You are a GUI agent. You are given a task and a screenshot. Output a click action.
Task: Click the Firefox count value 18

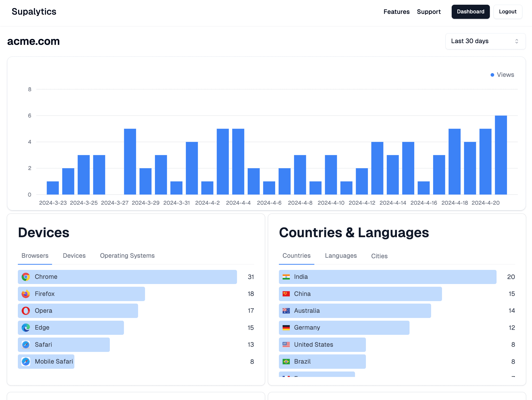251,294
